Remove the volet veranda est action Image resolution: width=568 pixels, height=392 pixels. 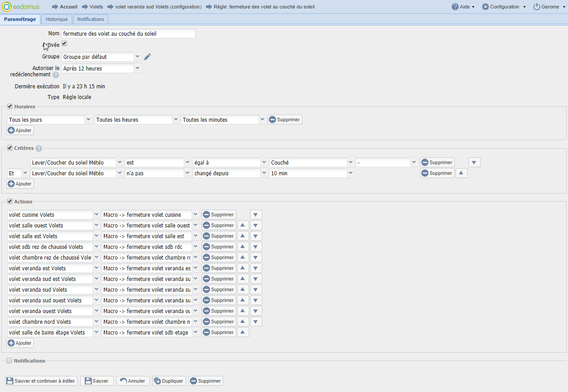click(x=218, y=268)
